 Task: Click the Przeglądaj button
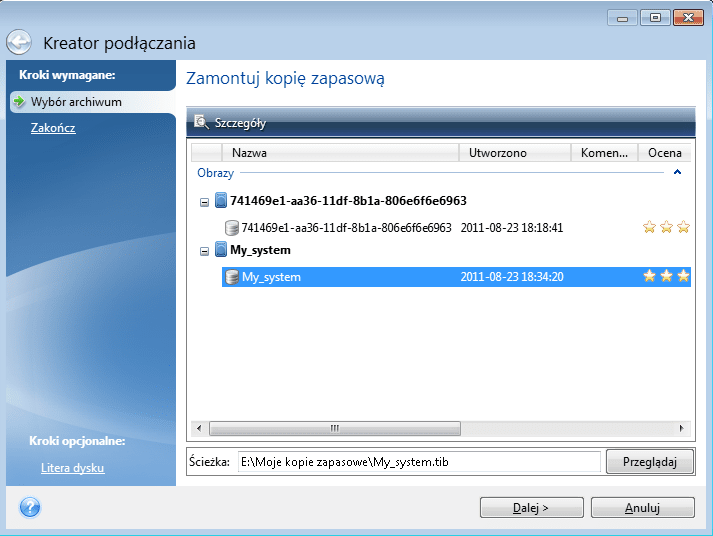point(650,462)
